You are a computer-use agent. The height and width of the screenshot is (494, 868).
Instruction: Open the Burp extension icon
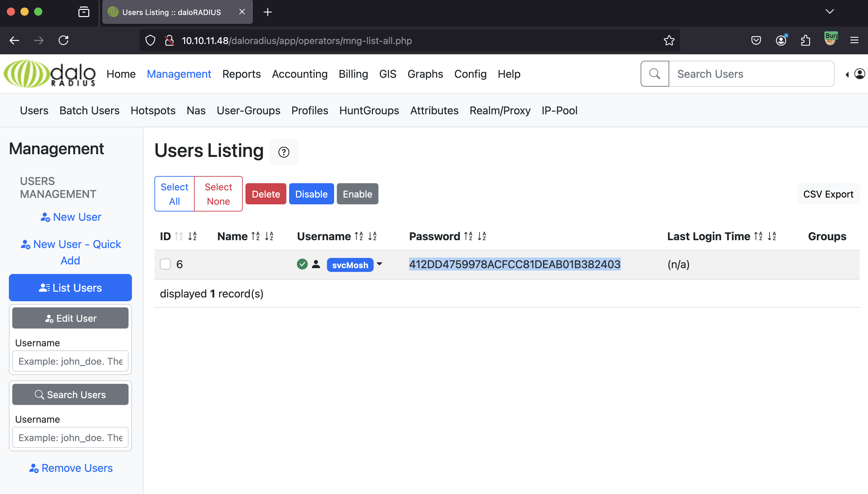830,39
